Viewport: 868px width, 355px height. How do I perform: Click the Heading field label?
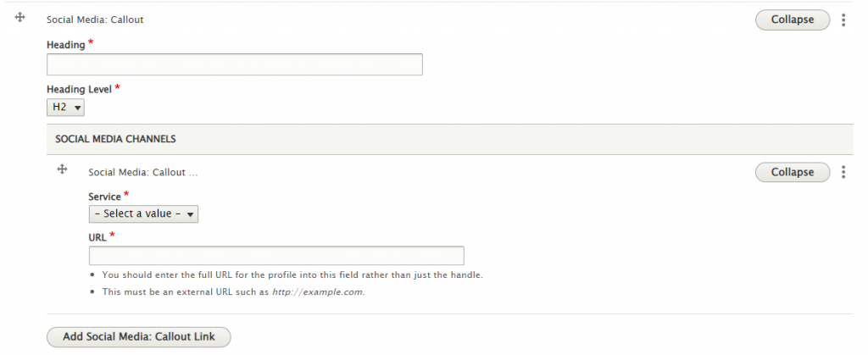coord(66,45)
